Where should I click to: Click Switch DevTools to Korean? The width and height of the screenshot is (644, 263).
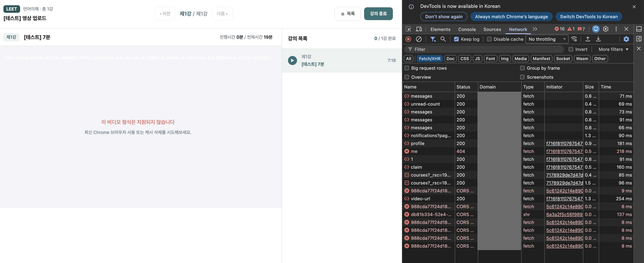pyautogui.click(x=589, y=17)
